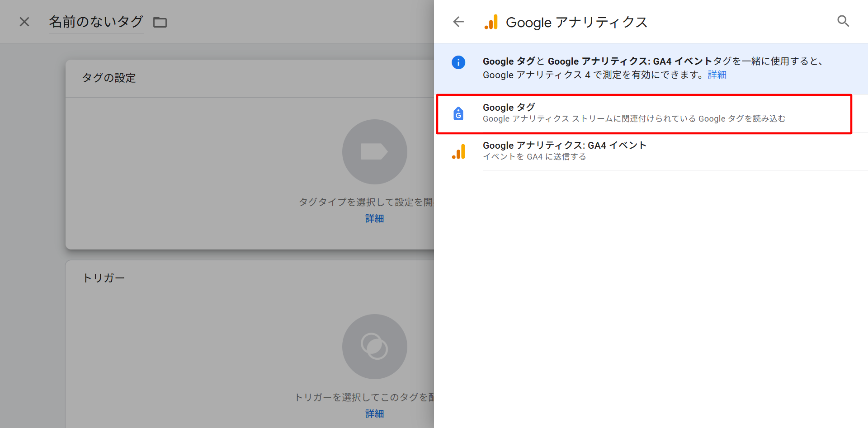Click the tag placeholder icon in タグの設定

click(x=374, y=152)
